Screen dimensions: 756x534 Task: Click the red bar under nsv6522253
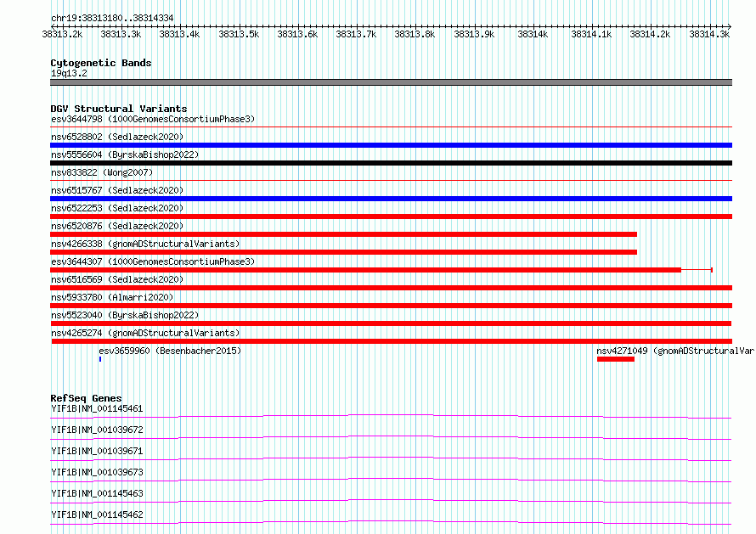[x=391, y=216]
